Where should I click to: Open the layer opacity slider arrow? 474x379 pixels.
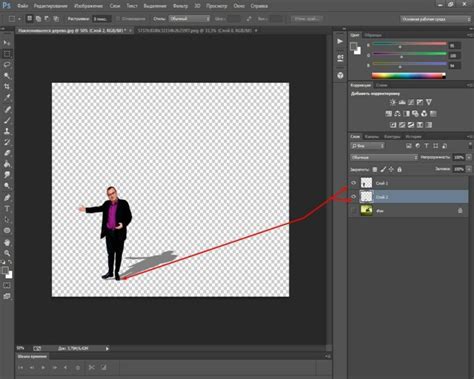coord(469,157)
